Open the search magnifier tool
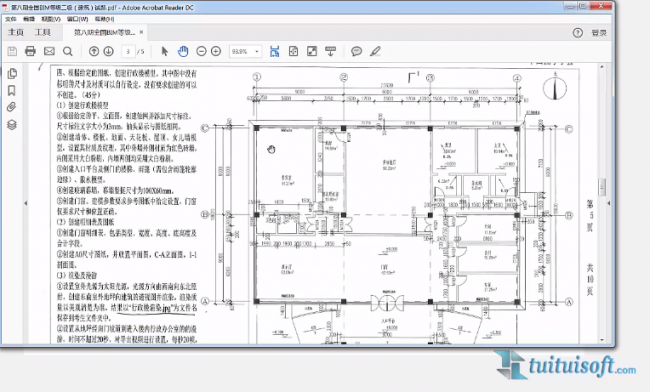650x392 pixels. click(x=68, y=51)
